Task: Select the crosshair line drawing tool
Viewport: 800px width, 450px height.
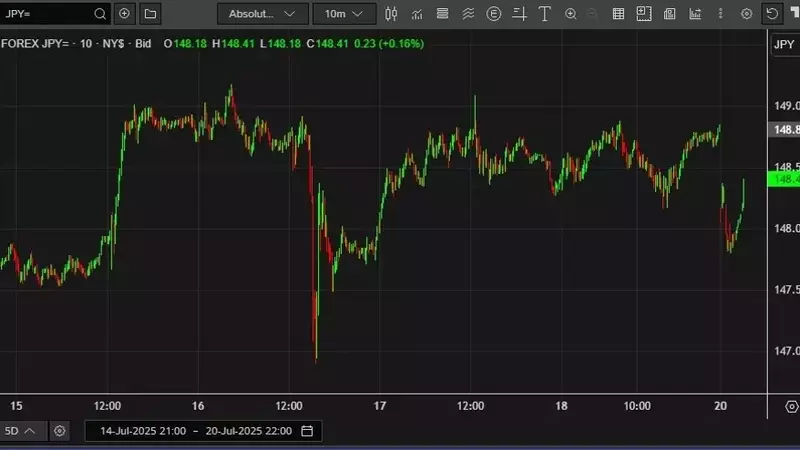Action: click(519, 14)
